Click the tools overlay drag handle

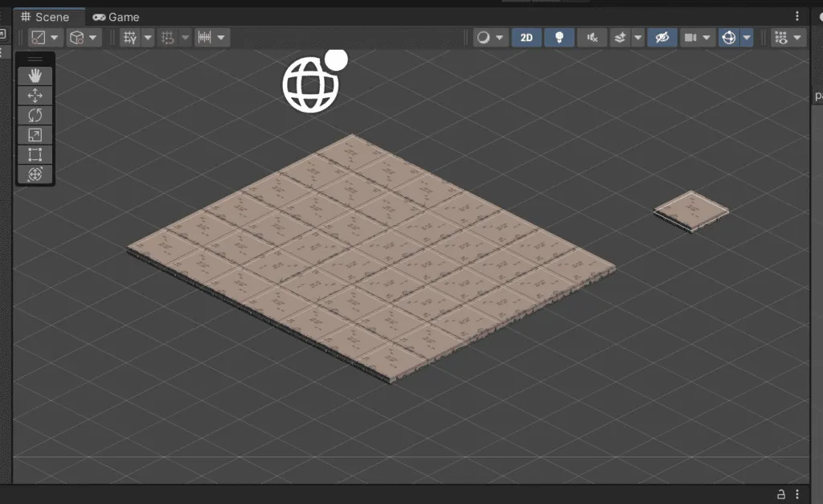click(35, 59)
